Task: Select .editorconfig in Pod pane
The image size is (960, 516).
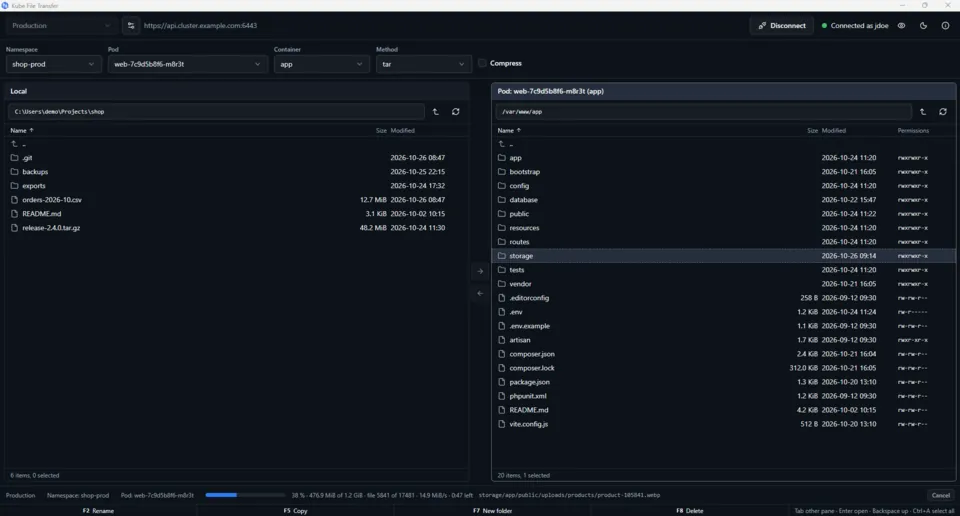Action: (x=724, y=298)
